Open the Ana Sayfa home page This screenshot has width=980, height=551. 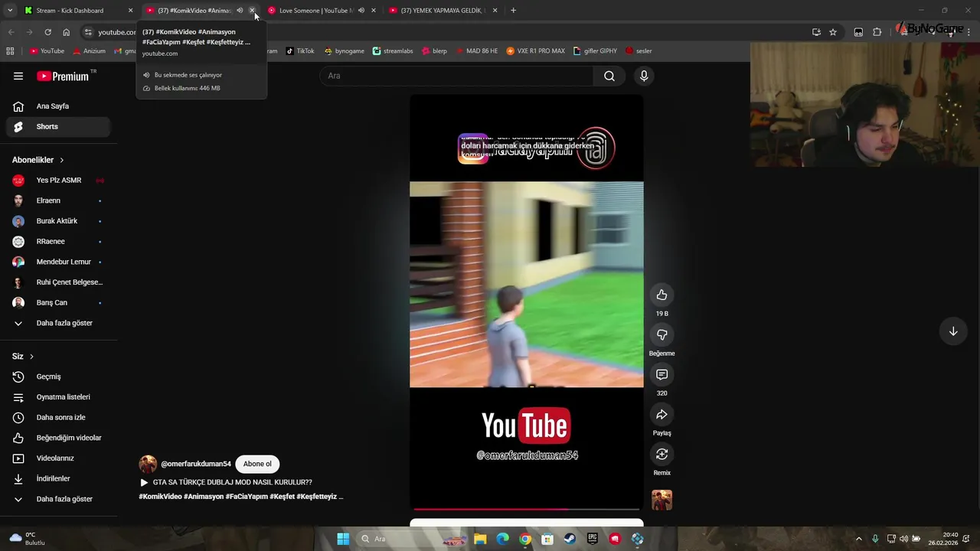coord(58,106)
